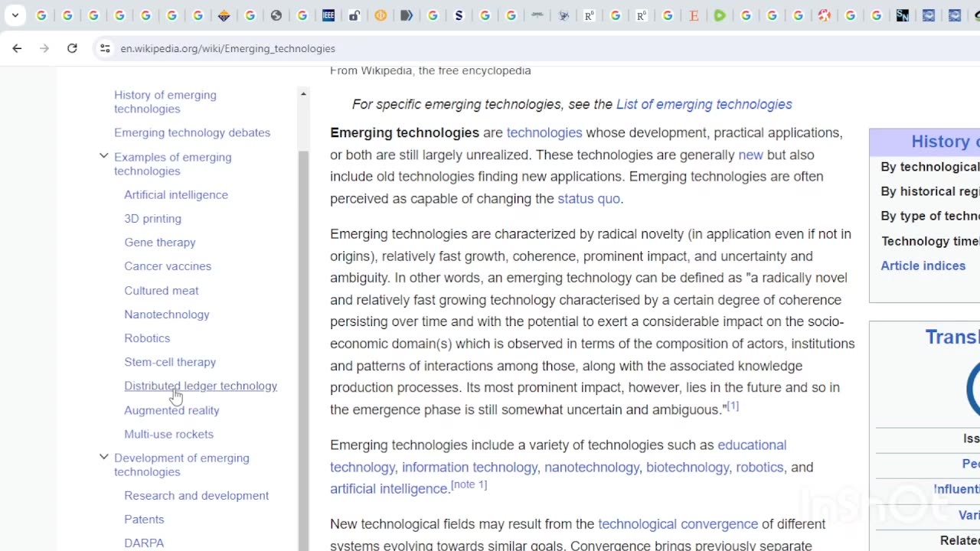Image resolution: width=980 pixels, height=551 pixels.
Task: View site information icon in address bar
Action: (105, 48)
